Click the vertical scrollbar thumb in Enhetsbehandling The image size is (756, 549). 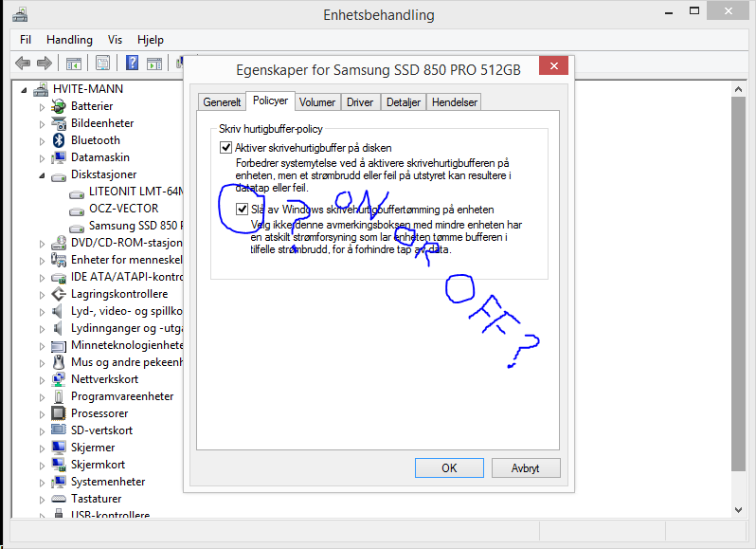tap(738, 284)
